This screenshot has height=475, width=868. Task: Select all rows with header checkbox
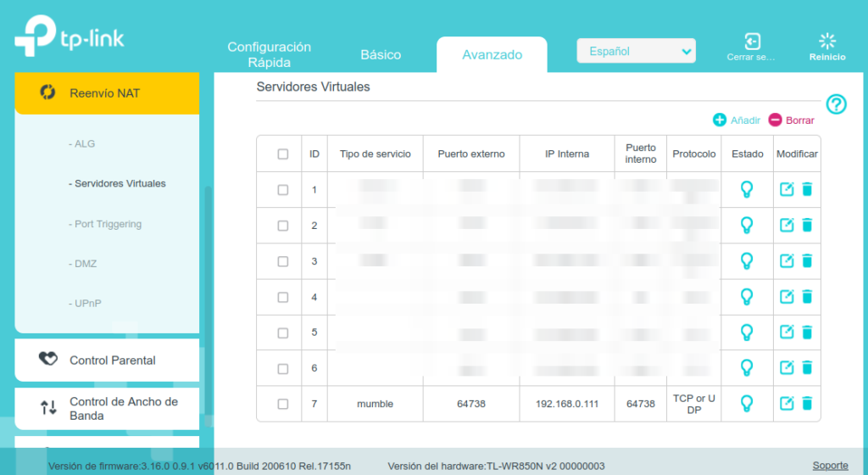[x=283, y=154]
